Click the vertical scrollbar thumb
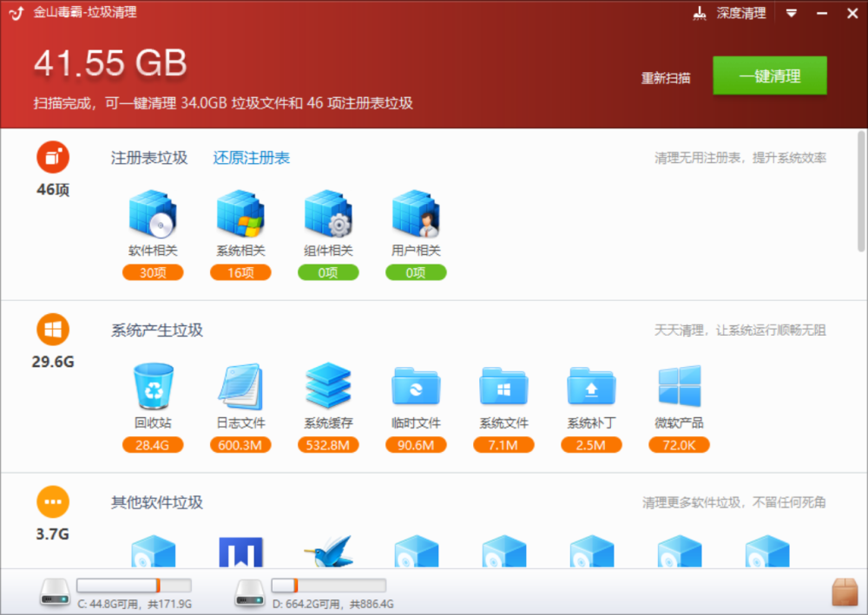 [861, 191]
